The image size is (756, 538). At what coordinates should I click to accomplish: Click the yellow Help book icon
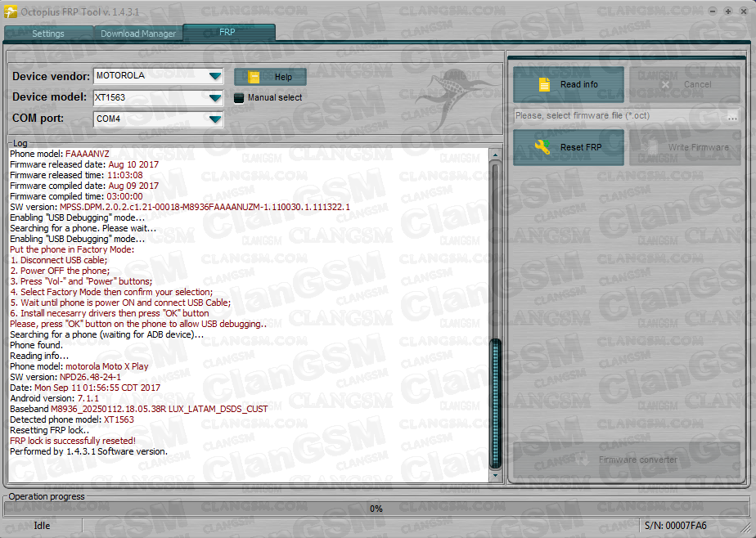[254, 77]
